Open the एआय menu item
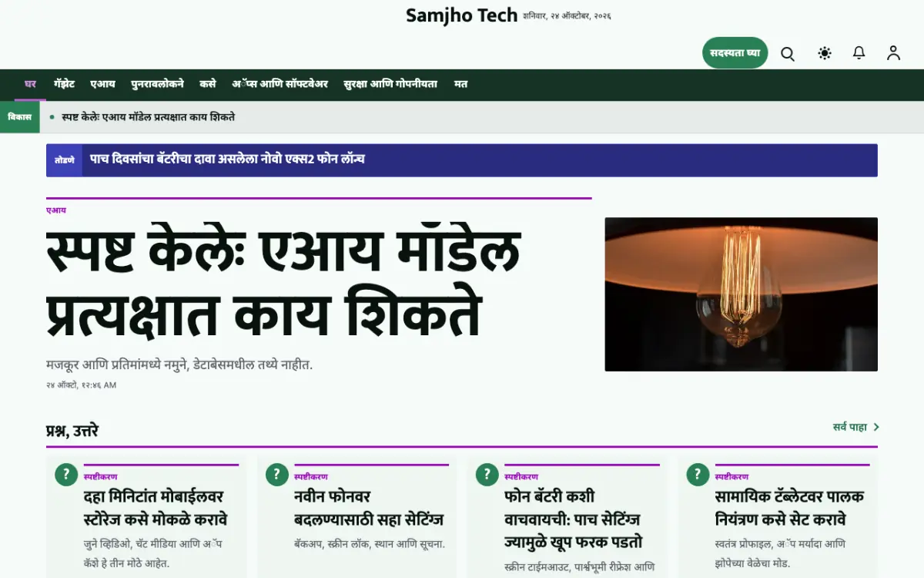 (102, 84)
